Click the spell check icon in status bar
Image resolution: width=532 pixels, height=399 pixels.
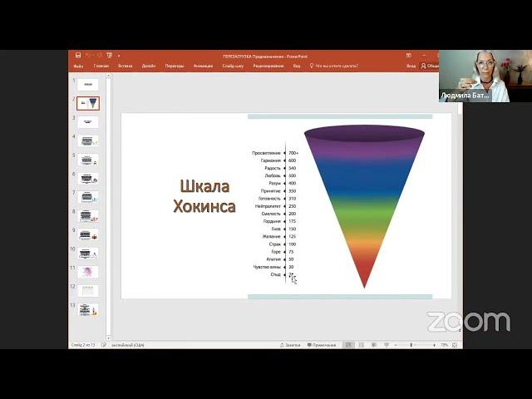pos(104,345)
